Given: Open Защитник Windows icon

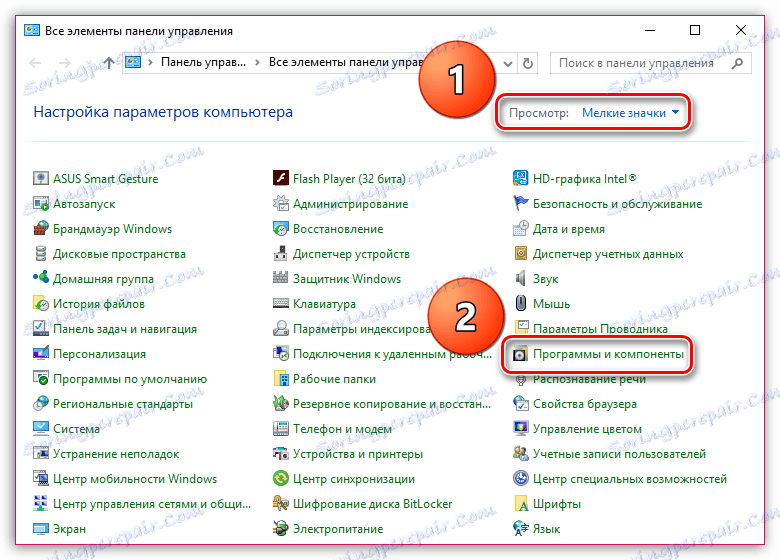Looking at the screenshot, I should (x=281, y=279).
